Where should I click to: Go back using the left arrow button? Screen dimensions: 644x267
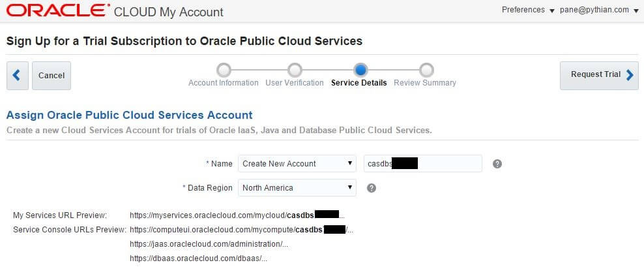pos(16,75)
